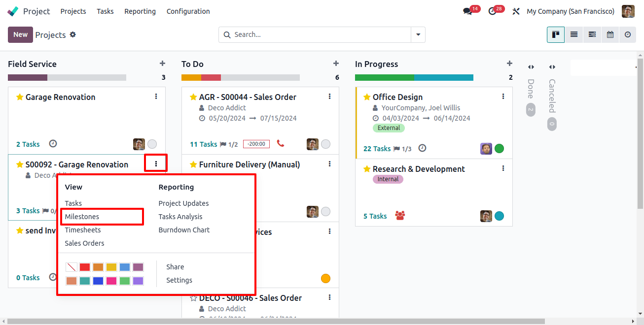Open search options dropdown arrow
This screenshot has width=644, height=325.
[418, 34]
